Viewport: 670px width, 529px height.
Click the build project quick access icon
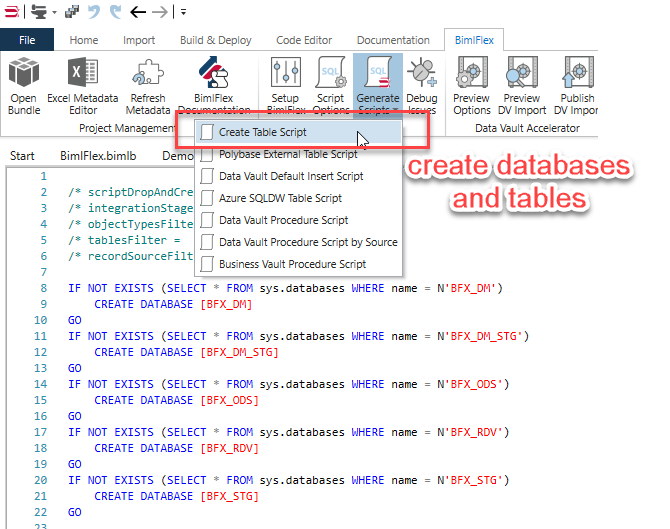(39, 12)
